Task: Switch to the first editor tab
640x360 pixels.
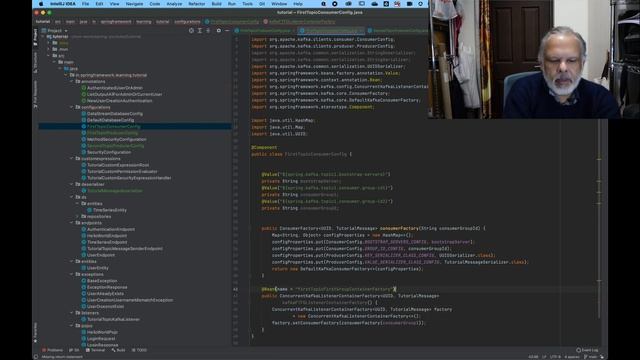Action: coord(265,31)
